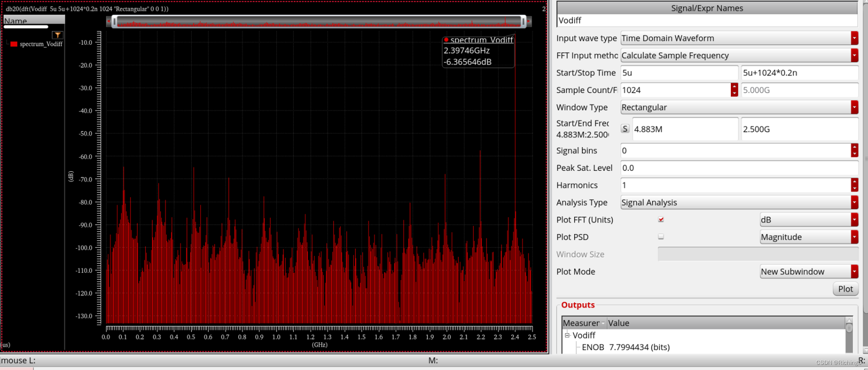Click the Measurer column sort arrow
The image size is (868, 370).
pyautogui.click(x=603, y=323)
